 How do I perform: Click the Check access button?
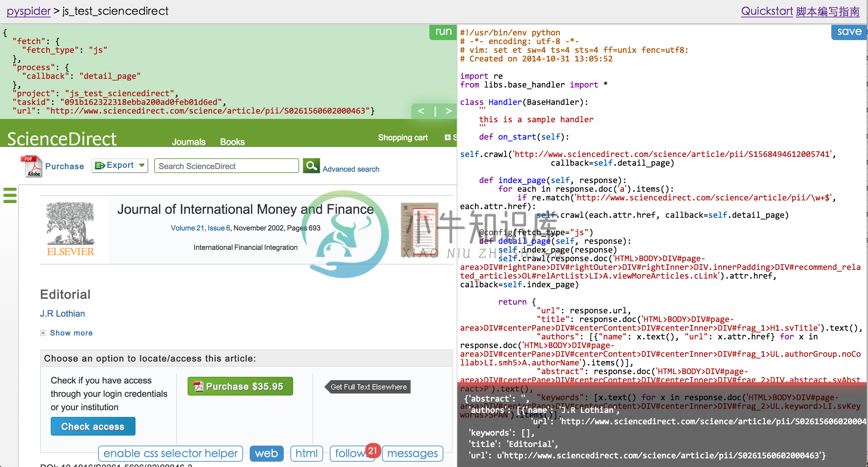coord(91,427)
